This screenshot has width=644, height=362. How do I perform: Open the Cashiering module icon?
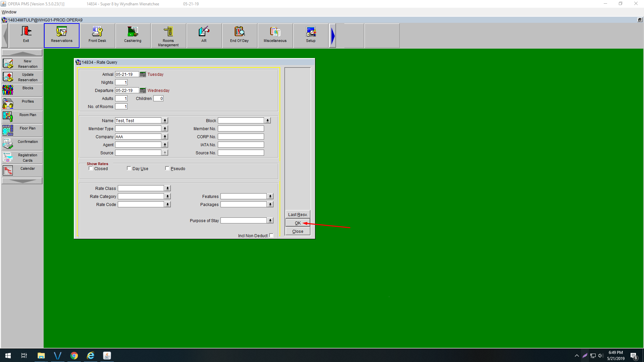133,35
